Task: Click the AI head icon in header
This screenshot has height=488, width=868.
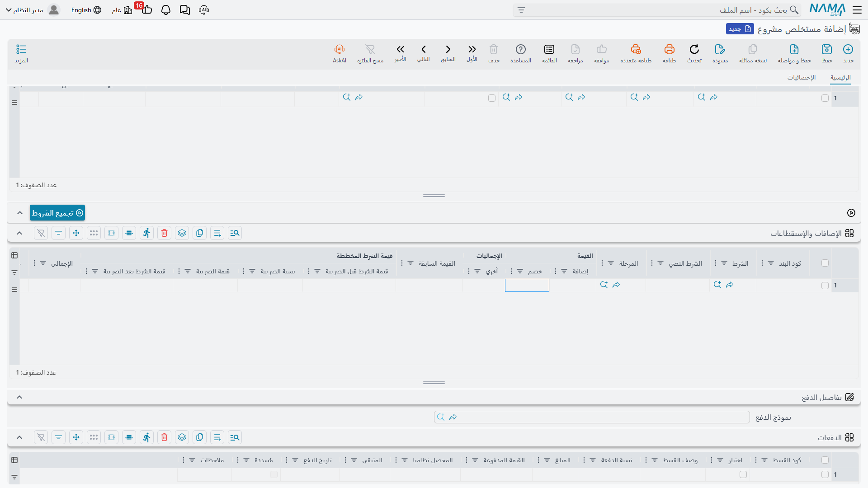Action: (204, 10)
